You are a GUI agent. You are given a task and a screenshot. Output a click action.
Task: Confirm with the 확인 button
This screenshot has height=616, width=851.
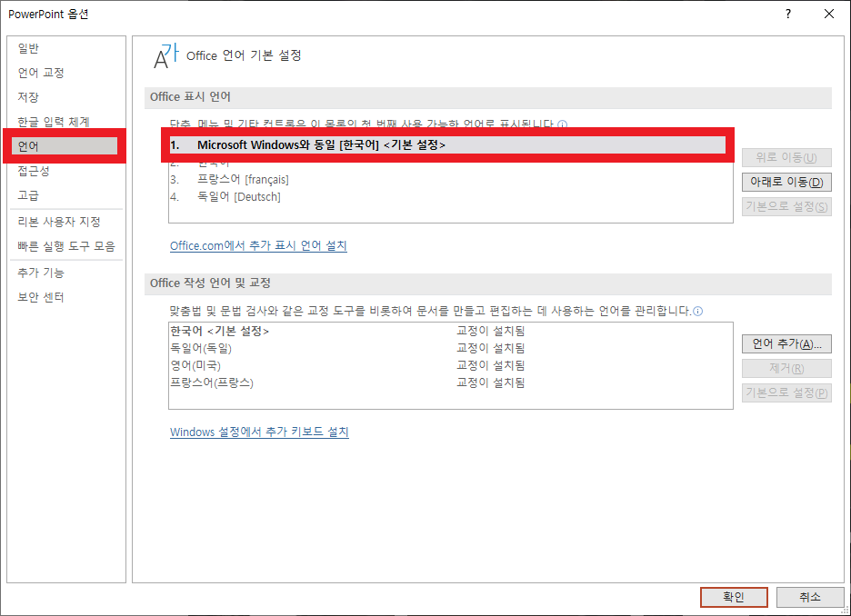[734, 597]
